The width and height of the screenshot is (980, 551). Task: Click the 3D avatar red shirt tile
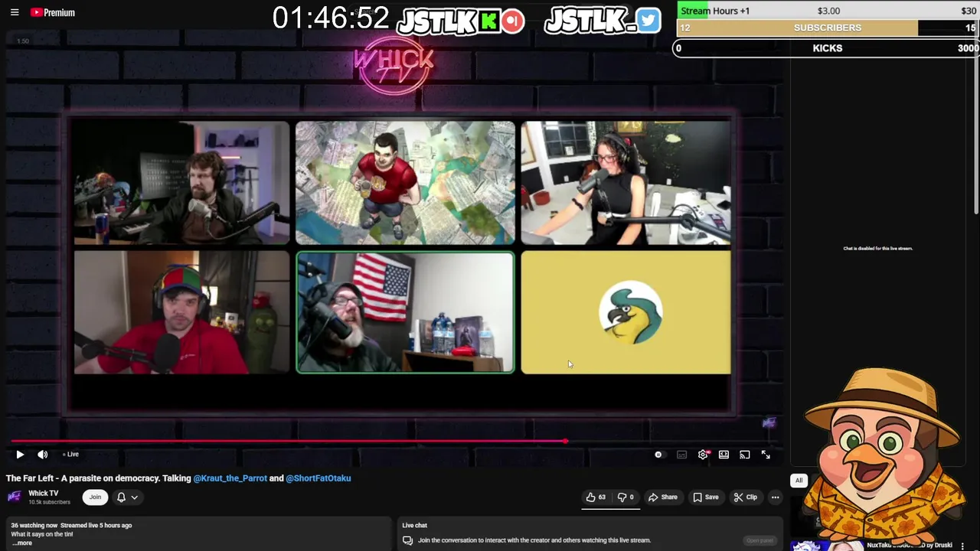[x=405, y=182]
